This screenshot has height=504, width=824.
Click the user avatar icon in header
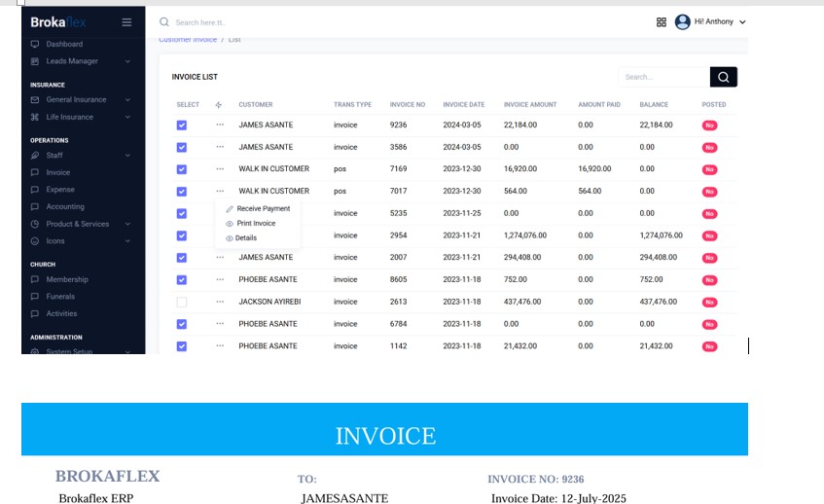pyautogui.click(x=682, y=21)
